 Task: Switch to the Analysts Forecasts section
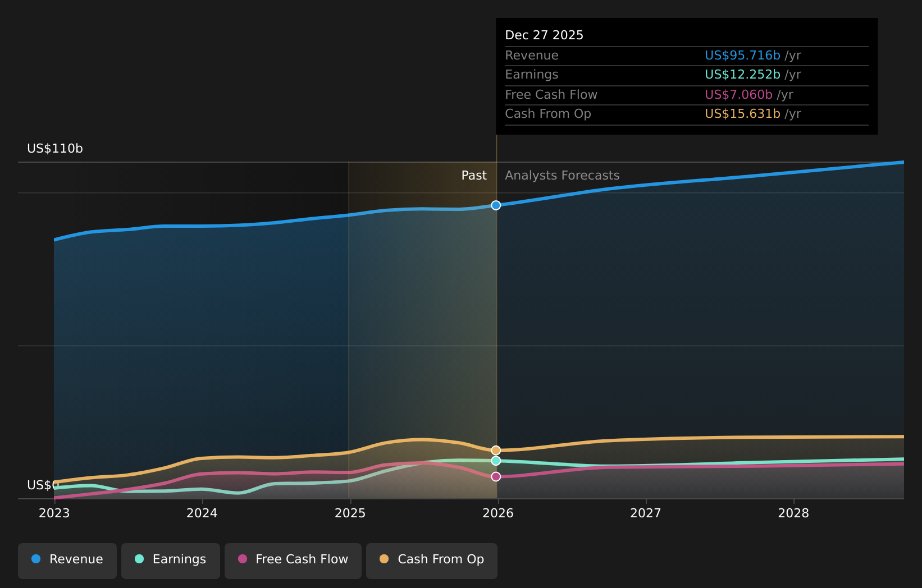[x=562, y=175]
